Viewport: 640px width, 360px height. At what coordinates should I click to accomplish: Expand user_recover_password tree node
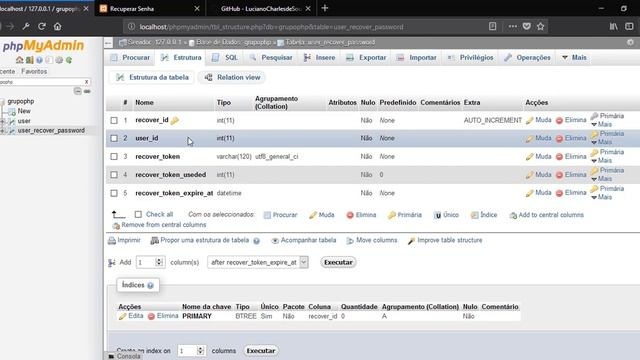pyautogui.click(x=2, y=131)
